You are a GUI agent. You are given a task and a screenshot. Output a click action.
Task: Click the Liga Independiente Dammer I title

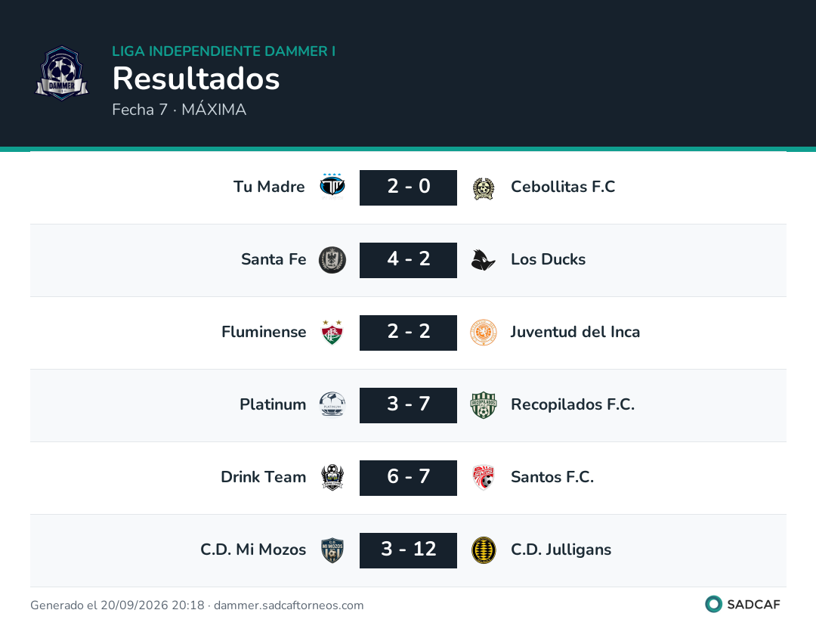pos(224,51)
